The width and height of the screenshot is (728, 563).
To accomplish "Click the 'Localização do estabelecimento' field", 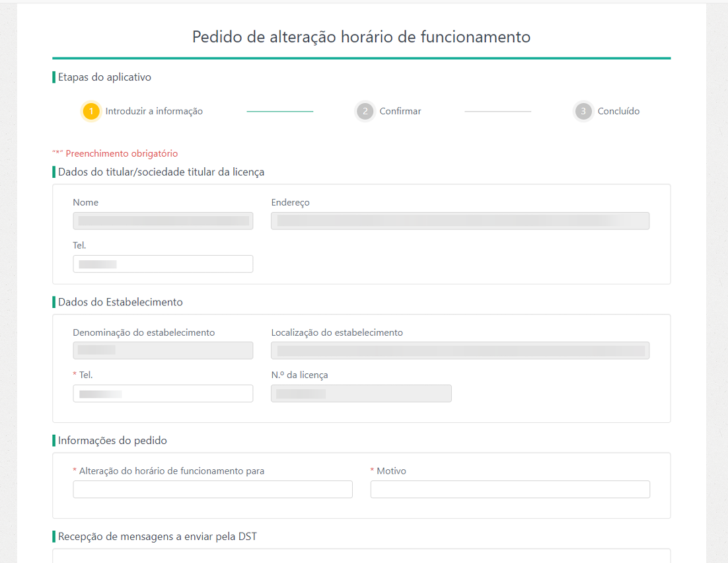I will (460, 350).
